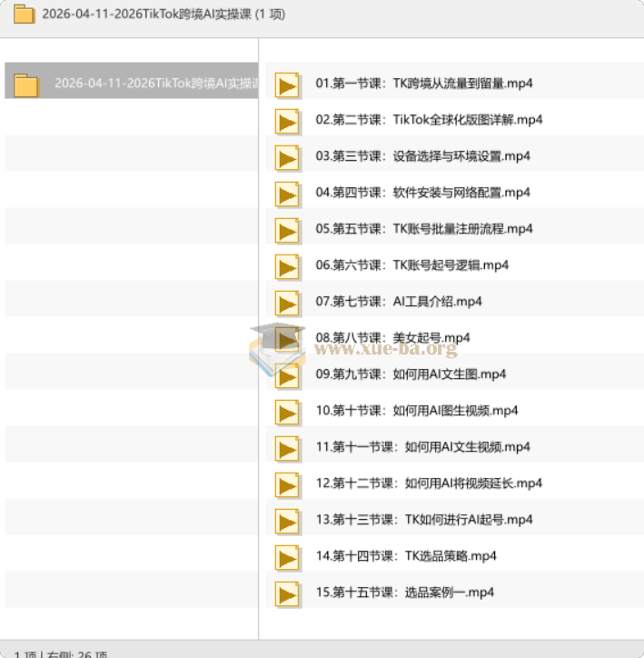Click video icon for 04.第四节课 file
Screen dimensions: 644x658
(x=288, y=195)
